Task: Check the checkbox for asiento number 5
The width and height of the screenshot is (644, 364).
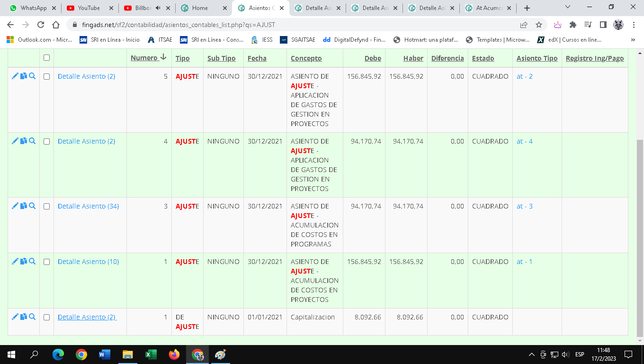Action: 46,76
